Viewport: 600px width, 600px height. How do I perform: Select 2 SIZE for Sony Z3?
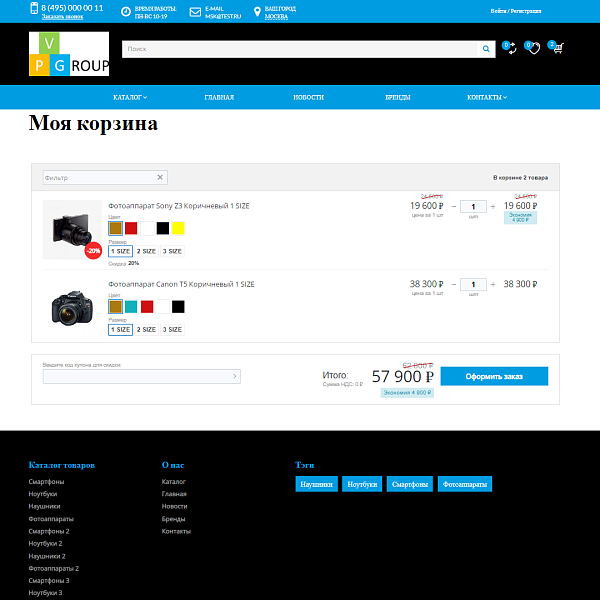pyautogui.click(x=147, y=251)
